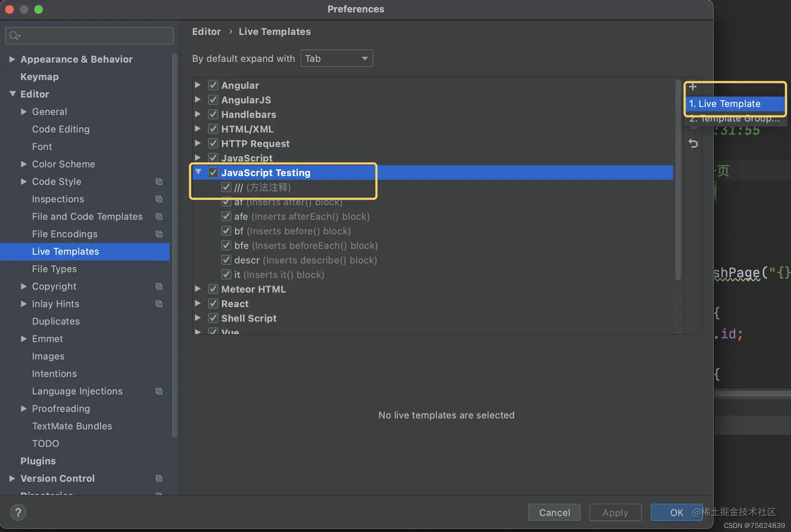
Task: Collapse the JavaScript Testing group
Action: 198,172
